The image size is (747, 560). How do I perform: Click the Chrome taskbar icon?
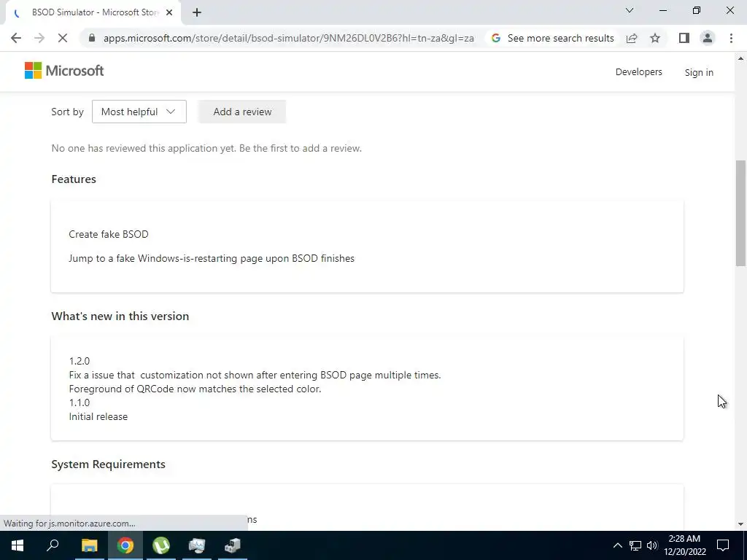coord(125,545)
